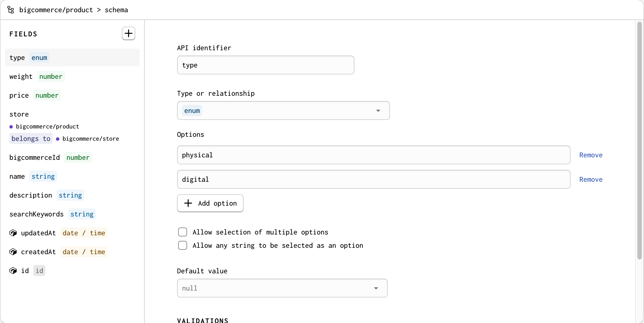The width and height of the screenshot is (644, 323).
Task: Open the Default value dropdown
Action: [282, 288]
